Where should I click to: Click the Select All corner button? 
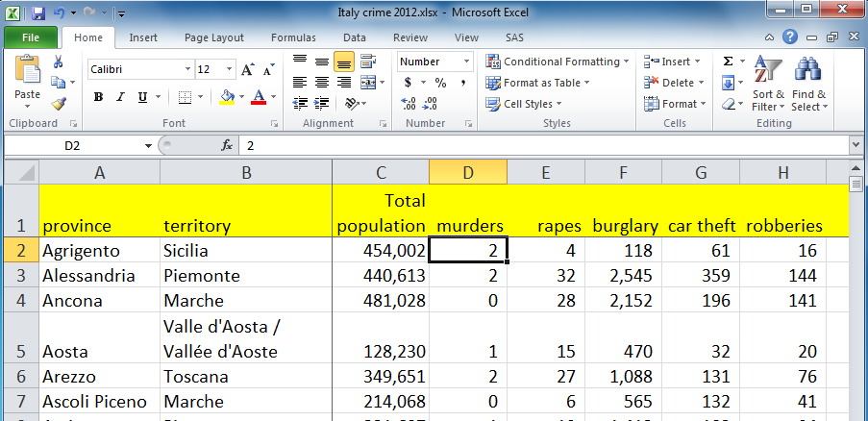click(21, 173)
